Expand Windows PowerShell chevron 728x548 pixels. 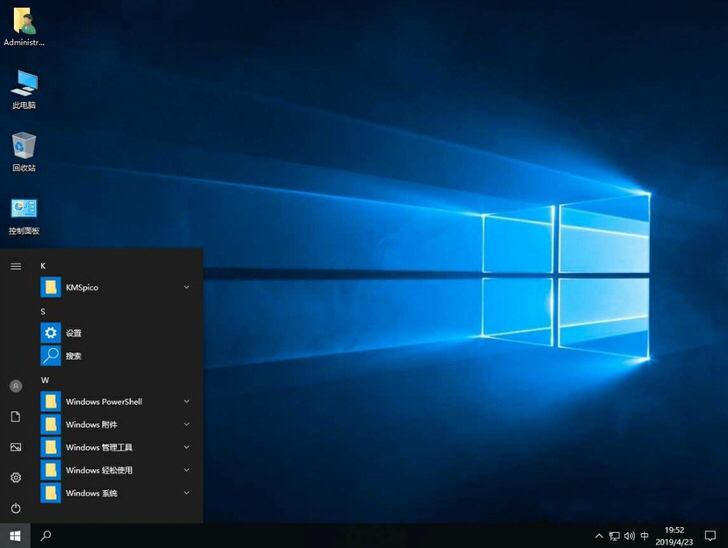186,401
